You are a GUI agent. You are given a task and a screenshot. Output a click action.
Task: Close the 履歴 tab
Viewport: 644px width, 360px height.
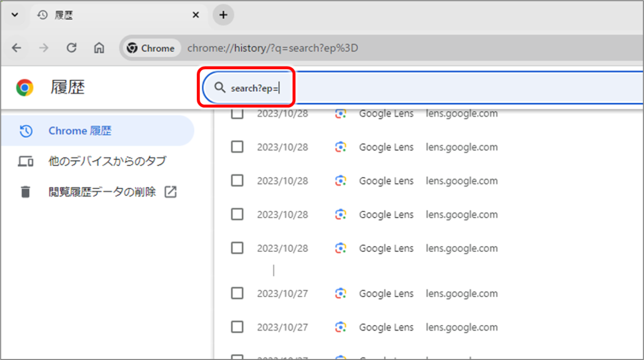(196, 15)
